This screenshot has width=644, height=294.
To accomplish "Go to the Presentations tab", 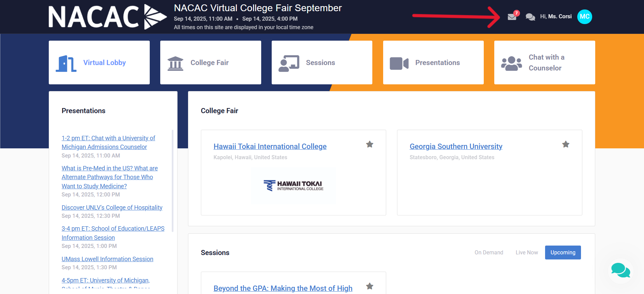I will [x=433, y=63].
